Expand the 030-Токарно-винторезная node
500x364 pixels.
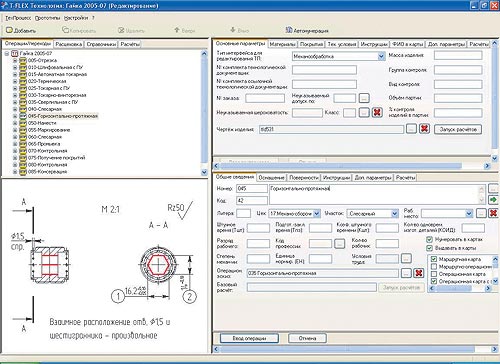[15, 95]
